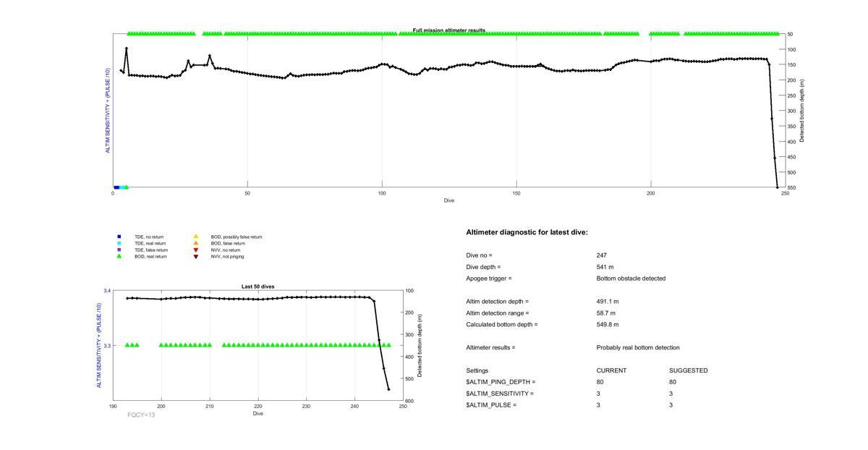This screenshot has width=868, height=450.
Task: Click the legend text 'TDE, no return'
Action: coord(148,237)
